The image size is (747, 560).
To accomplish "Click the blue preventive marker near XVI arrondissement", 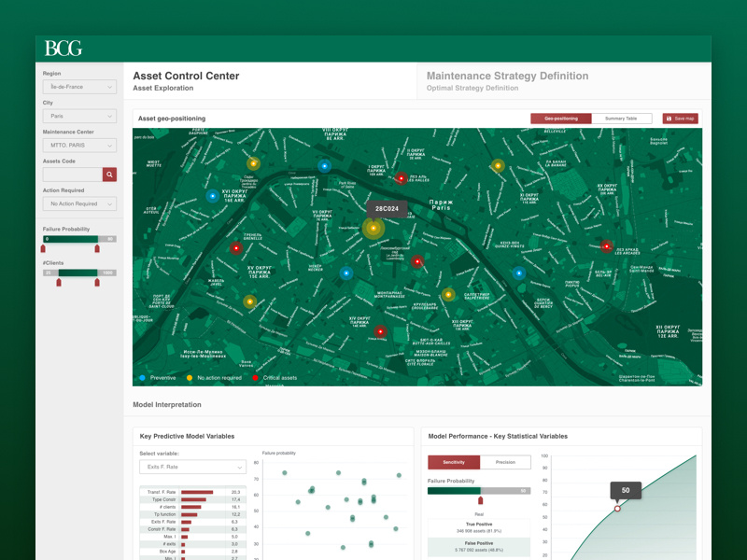I will [x=213, y=196].
